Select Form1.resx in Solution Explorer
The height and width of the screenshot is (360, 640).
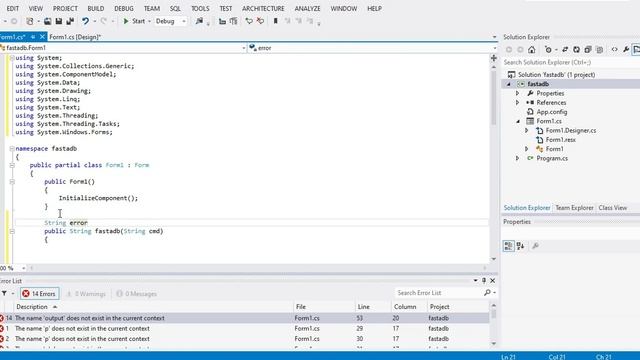click(x=560, y=140)
